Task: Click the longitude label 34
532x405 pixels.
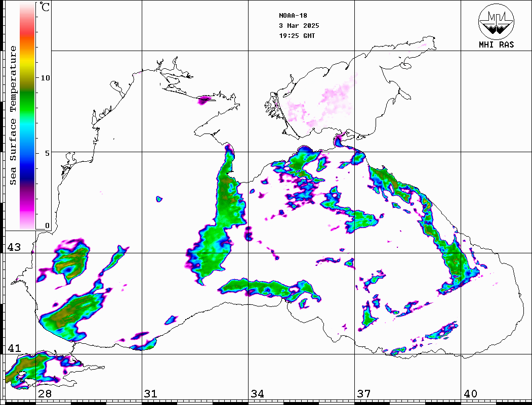Action: [257, 393]
